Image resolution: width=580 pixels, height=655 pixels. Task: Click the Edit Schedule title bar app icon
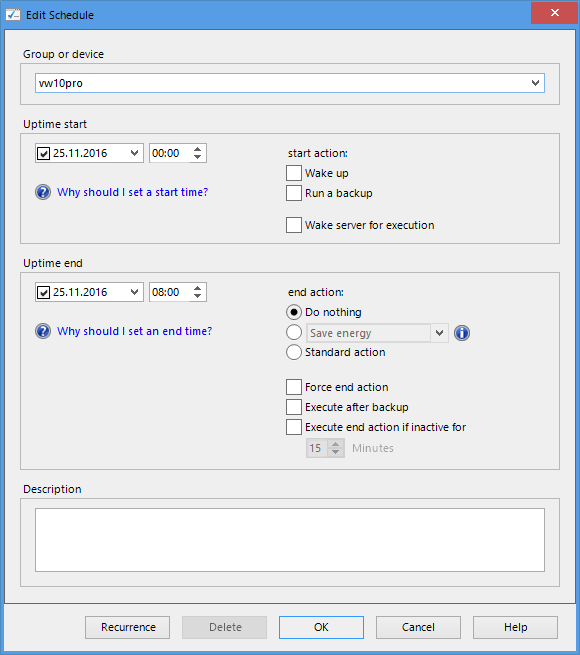pyautogui.click(x=13, y=15)
